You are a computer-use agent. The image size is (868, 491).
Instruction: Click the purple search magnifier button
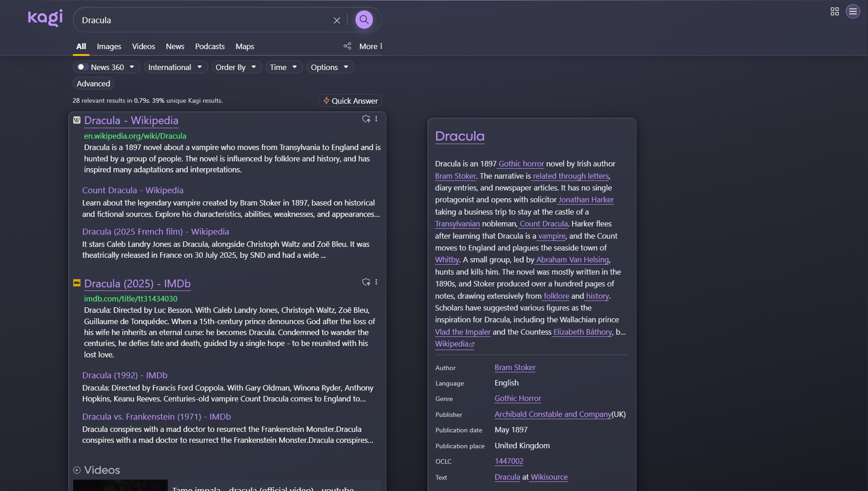364,20
